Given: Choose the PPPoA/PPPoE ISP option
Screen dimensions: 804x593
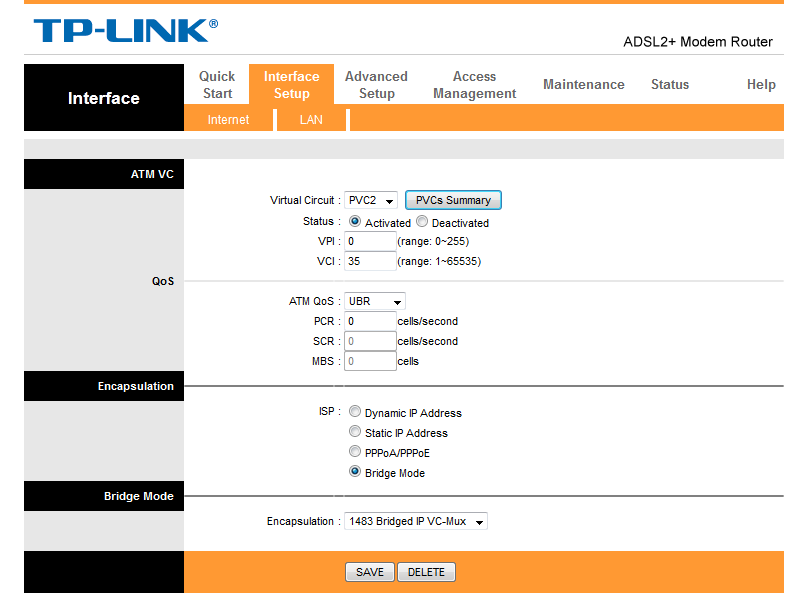Looking at the screenshot, I should (x=355, y=451).
